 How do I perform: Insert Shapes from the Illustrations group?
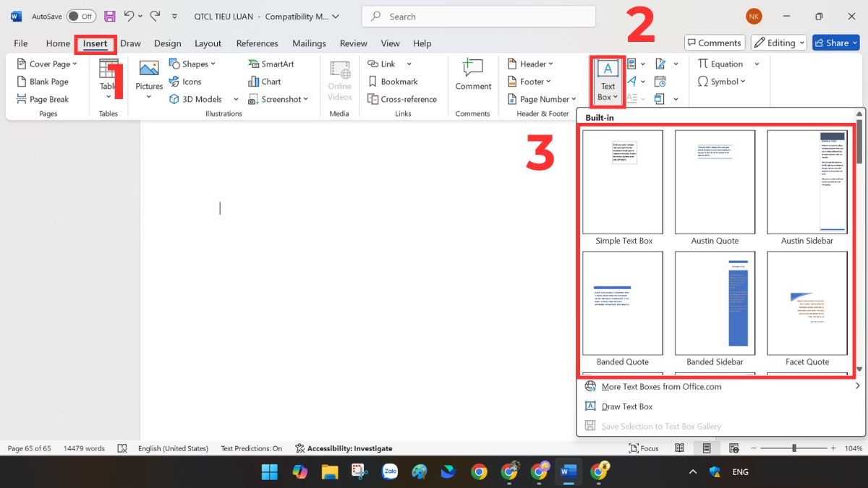(x=192, y=64)
